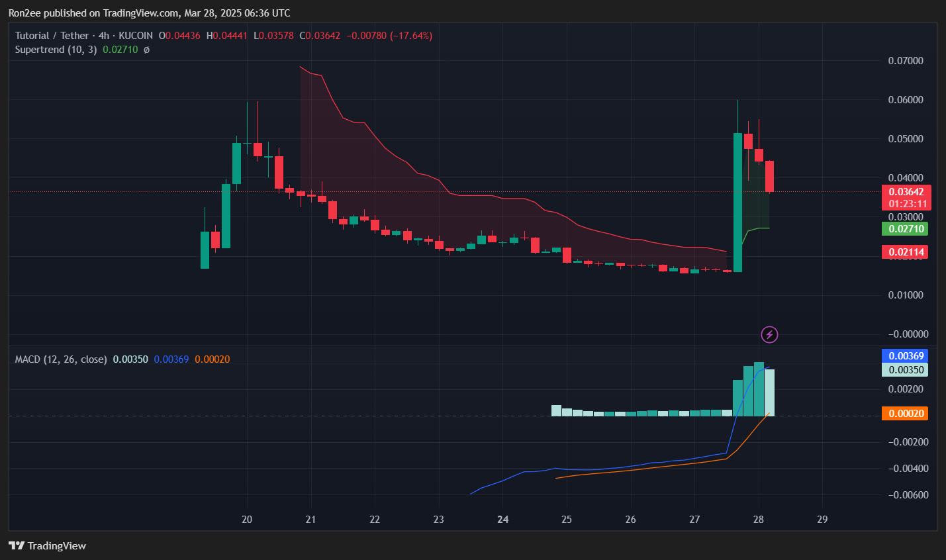
Task: Click the red current price label 0.03642
Action: (x=906, y=192)
